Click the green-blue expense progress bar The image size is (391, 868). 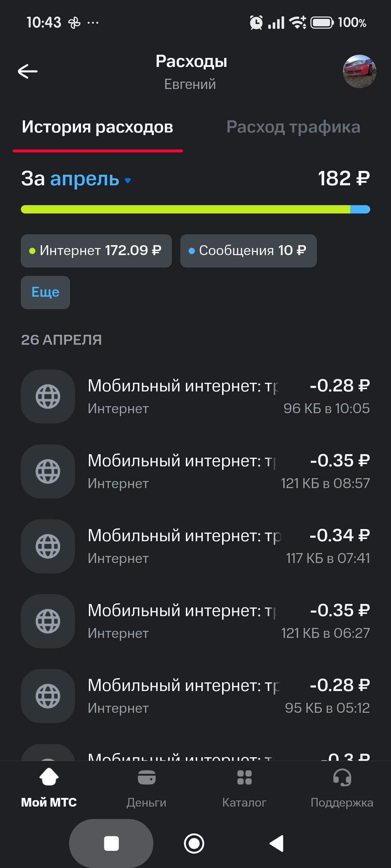click(x=195, y=209)
